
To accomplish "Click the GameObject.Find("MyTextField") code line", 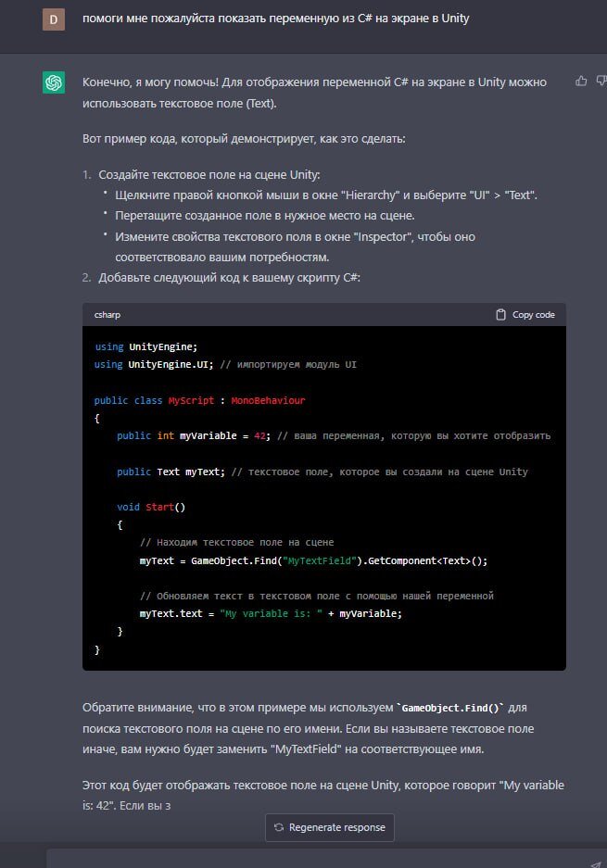I will point(313,560).
